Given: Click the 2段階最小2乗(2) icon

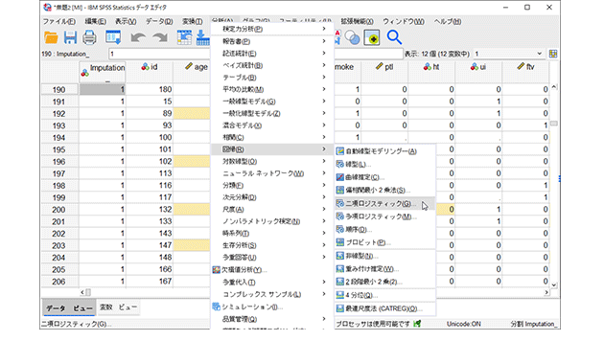Looking at the screenshot, I should (339, 282).
